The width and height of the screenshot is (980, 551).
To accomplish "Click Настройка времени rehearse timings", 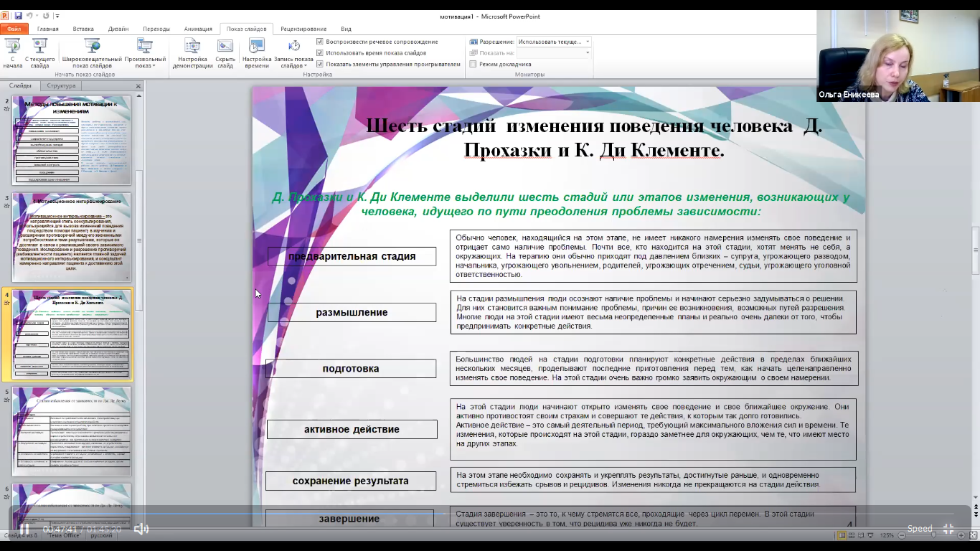I will 257,53.
